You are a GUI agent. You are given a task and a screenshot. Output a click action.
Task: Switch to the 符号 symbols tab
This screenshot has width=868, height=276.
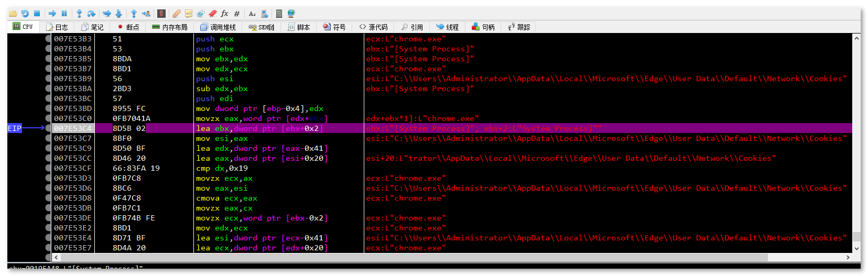(334, 27)
